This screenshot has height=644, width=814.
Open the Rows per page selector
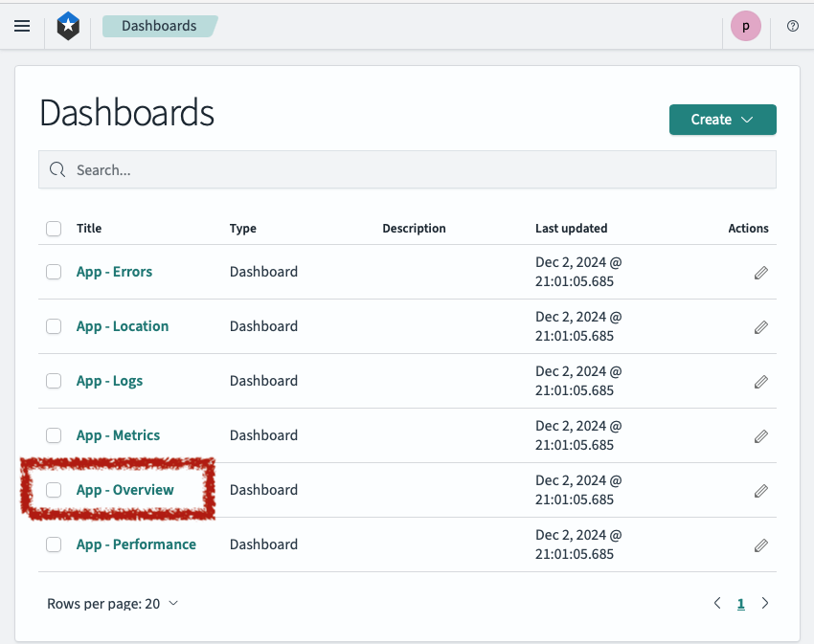point(113,604)
